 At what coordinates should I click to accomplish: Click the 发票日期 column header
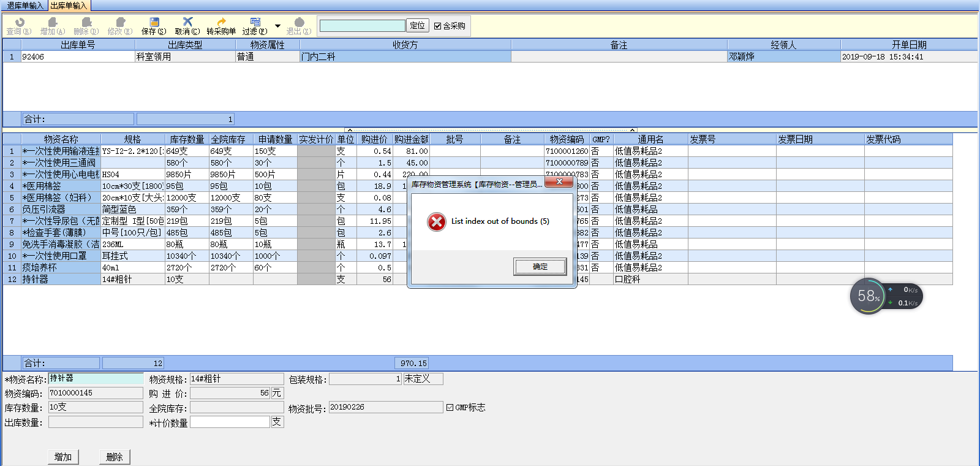click(820, 139)
